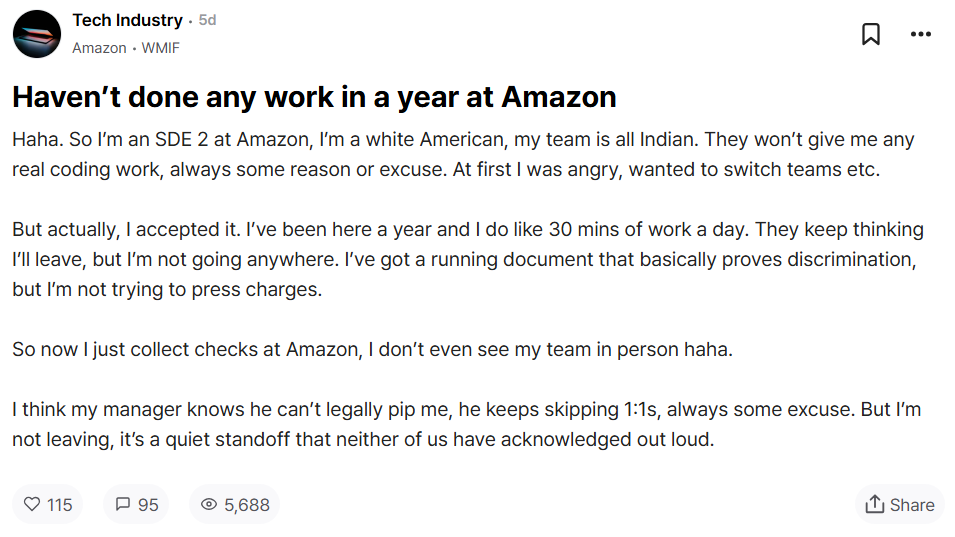
Task: Click the 115 likes count
Action: pos(60,505)
